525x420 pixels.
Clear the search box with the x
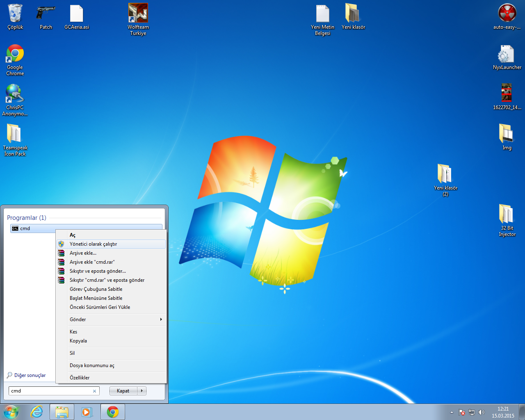pyautogui.click(x=94, y=391)
